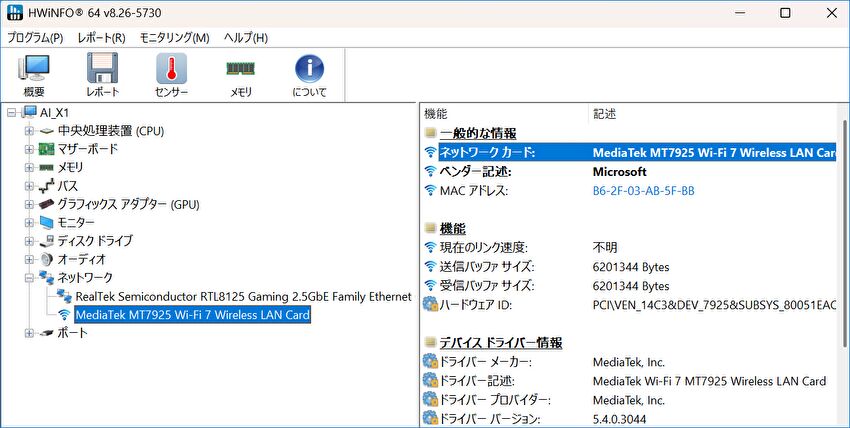
Task: Select RealTek RTL8125 Gaming 2.5GbE Ethernet item
Action: 243,296
